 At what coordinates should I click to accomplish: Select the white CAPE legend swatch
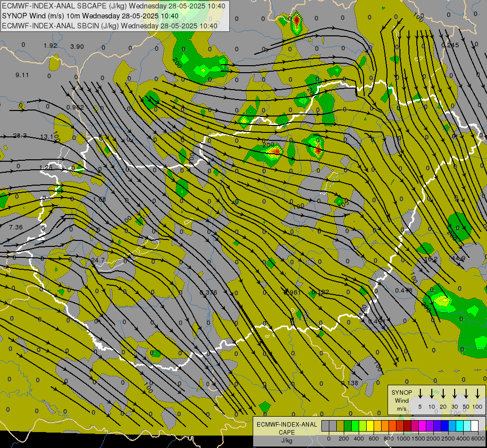[474, 426]
